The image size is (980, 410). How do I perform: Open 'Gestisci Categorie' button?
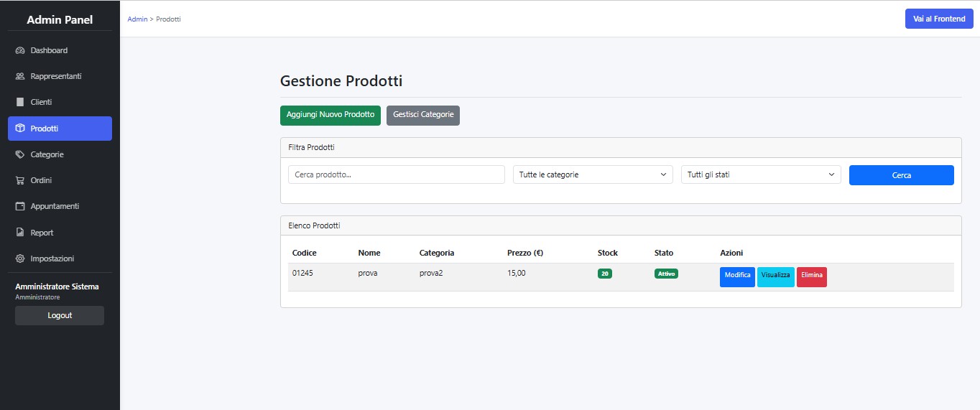(x=422, y=115)
